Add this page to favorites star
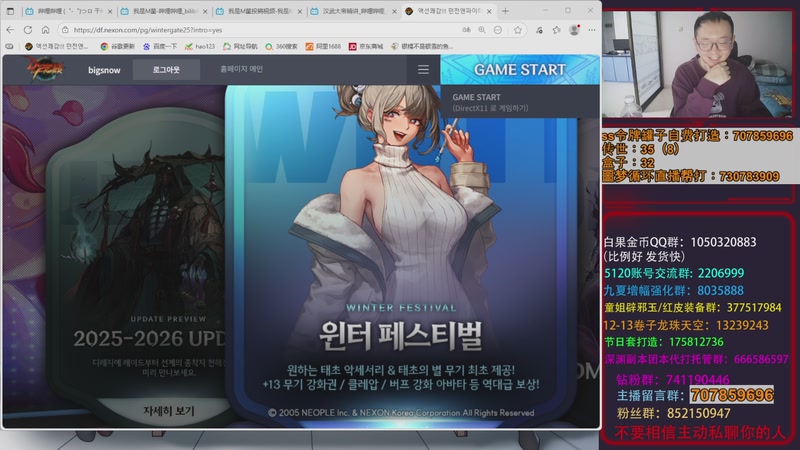This screenshot has height=450, width=800. (x=518, y=30)
